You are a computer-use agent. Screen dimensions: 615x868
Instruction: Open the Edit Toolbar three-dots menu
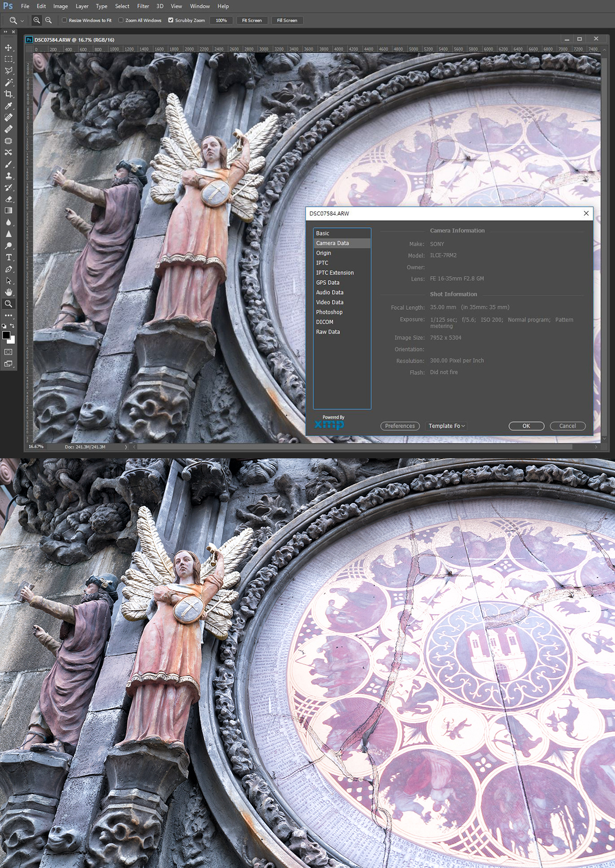pos(8,315)
